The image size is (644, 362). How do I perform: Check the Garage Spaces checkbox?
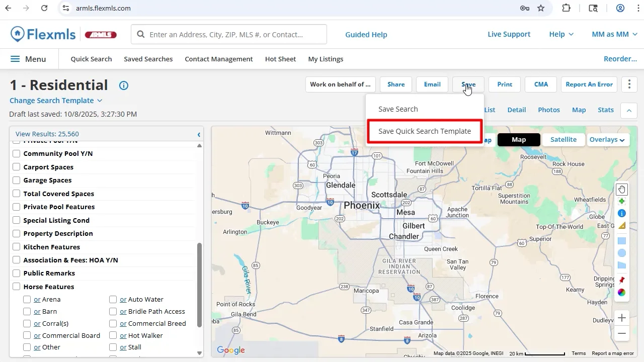(x=17, y=180)
